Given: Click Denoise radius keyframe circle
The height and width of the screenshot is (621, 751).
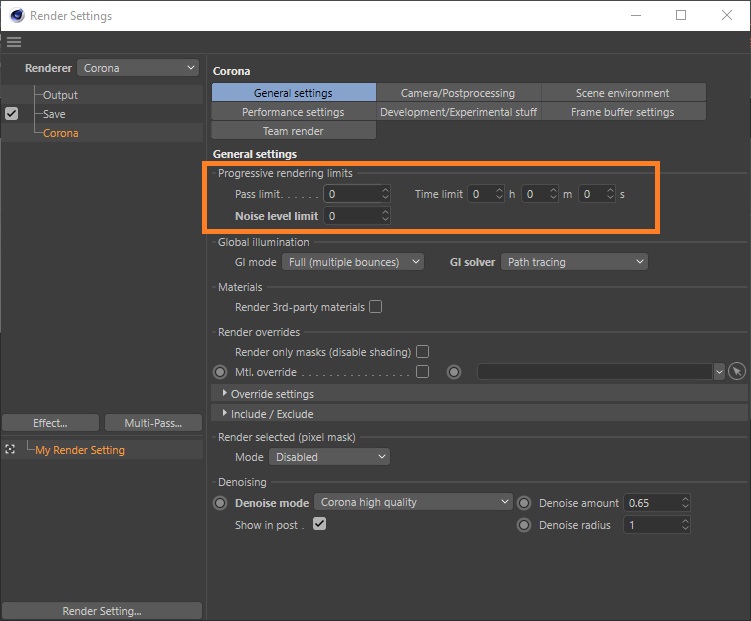Looking at the screenshot, I should [x=525, y=524].
